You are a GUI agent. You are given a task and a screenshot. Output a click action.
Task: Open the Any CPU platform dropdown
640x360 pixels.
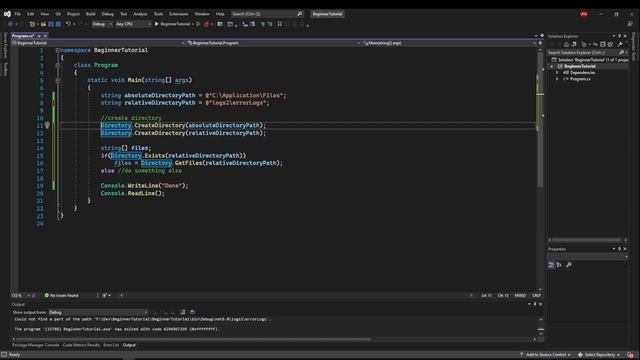click(133, 24)
